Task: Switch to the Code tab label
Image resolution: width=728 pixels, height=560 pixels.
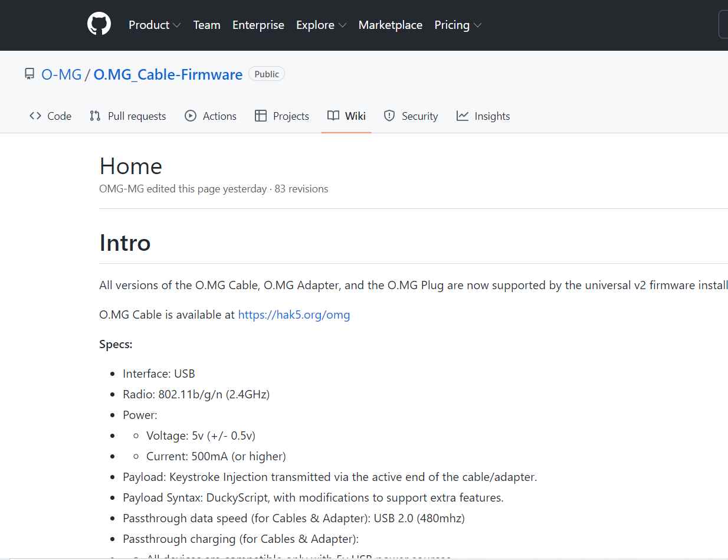Action: coord(60,116)
